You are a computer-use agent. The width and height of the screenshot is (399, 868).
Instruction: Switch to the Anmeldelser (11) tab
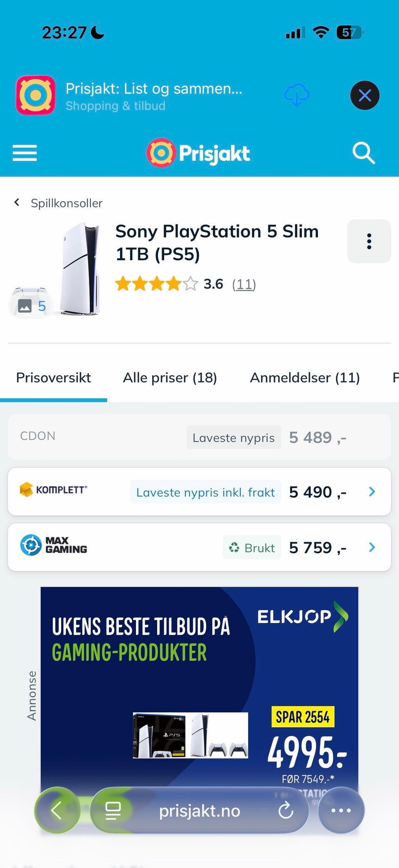click(305, 378)
